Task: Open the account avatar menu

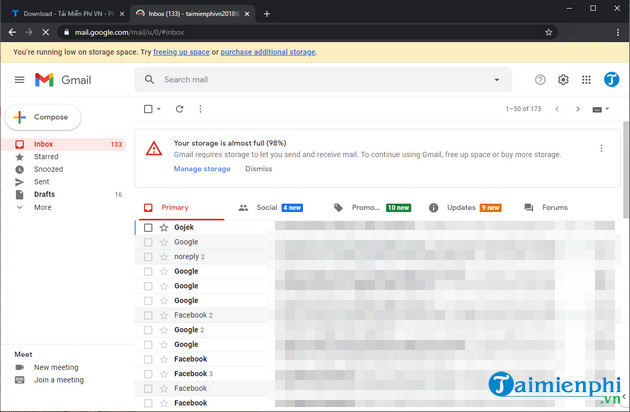Action: (611, 80)
